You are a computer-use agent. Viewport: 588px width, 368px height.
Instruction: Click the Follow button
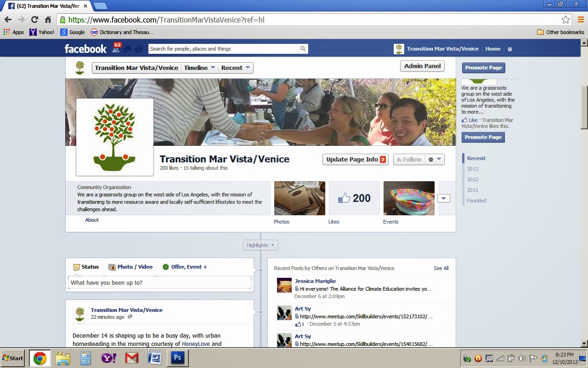coord(409,159)
